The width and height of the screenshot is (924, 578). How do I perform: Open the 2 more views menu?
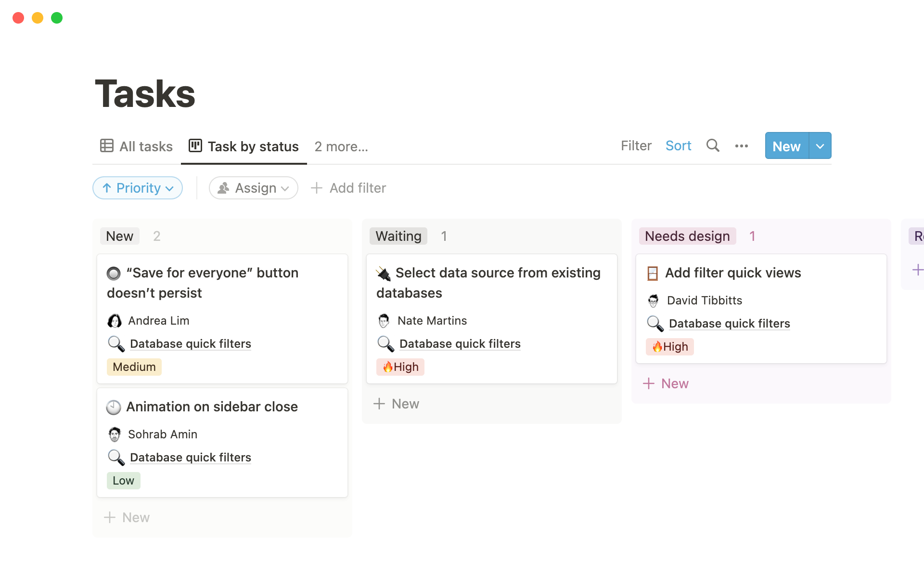[x=341, y=146]
